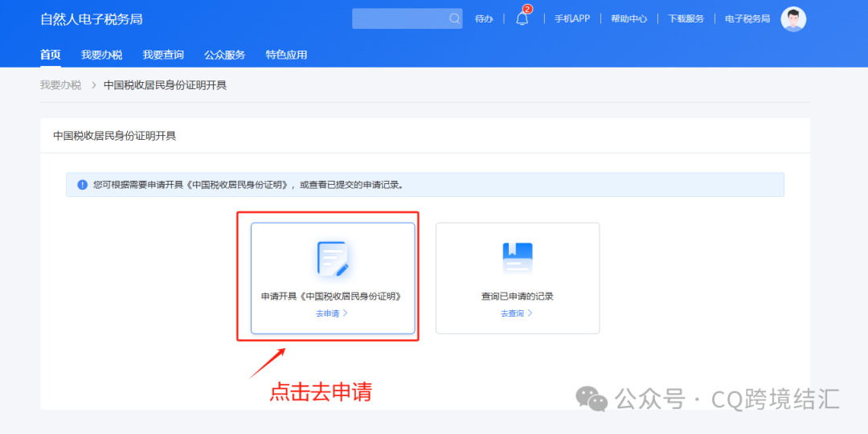Open the 手机APP link

pyautogui.click(x=572, y=18)
